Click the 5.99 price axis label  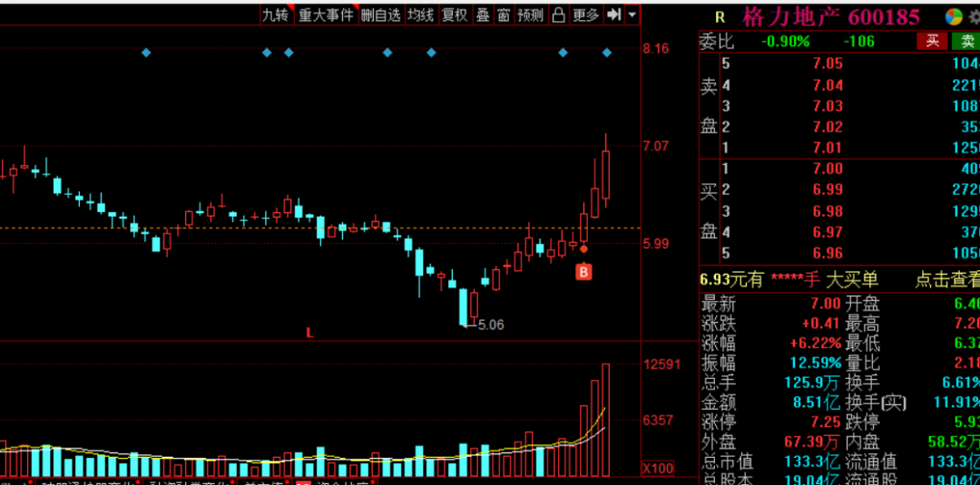[656, 244]
